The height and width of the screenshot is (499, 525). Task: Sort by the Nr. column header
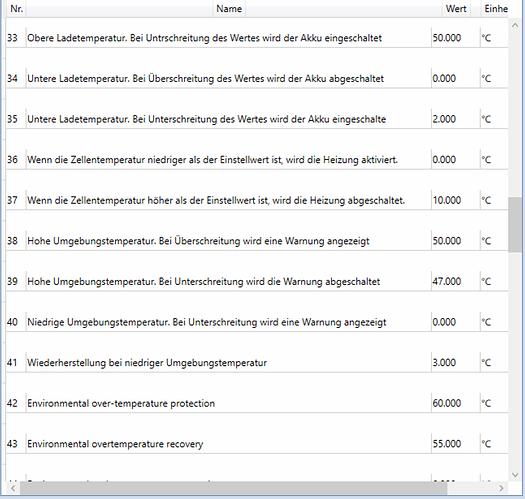click(x=16, y=8)
